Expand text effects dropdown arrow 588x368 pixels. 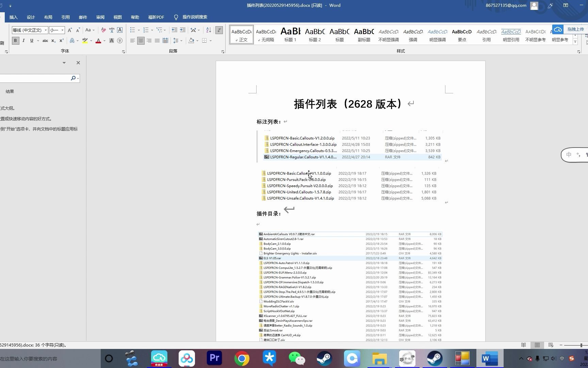click(x=78, y=41)
